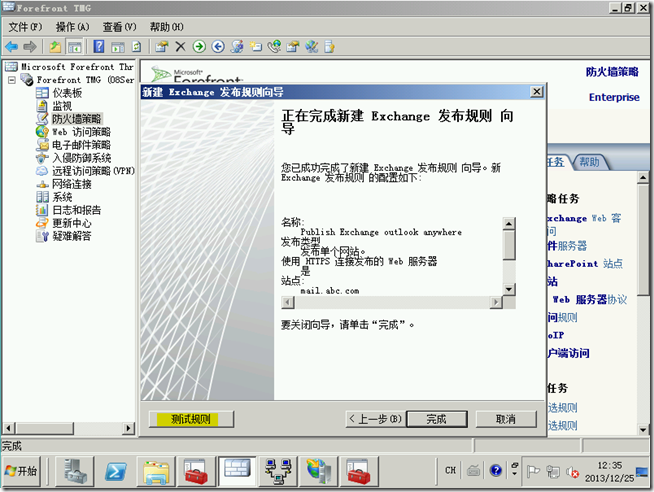Click summary box scroll right arrow
The image size is (654, 492).
496,302
